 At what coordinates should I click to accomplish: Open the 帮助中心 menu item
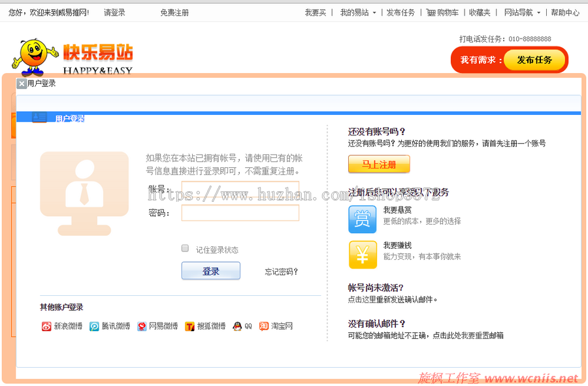[x=564, y=12]
